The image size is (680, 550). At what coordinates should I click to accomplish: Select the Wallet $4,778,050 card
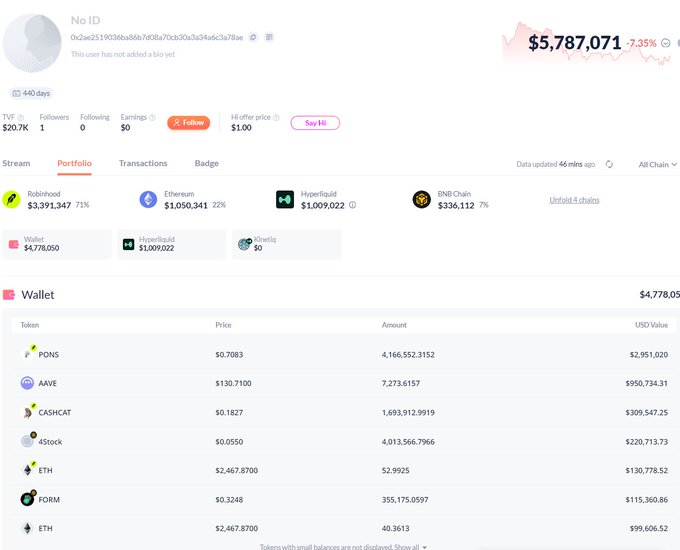[57, 244]
